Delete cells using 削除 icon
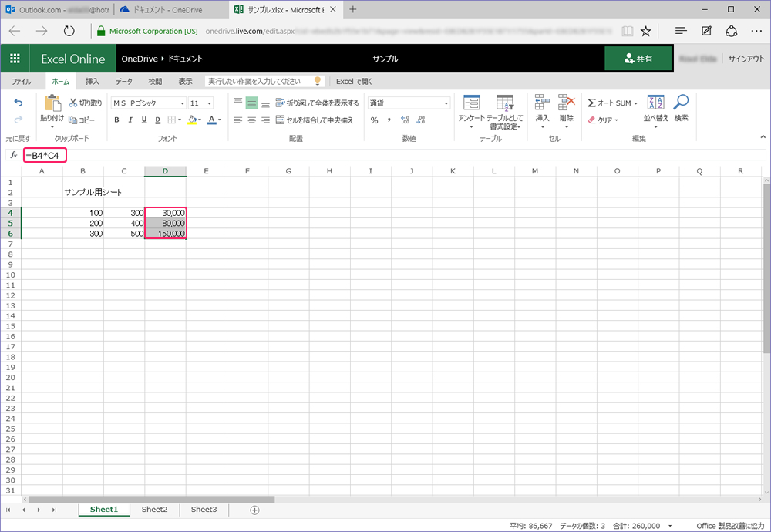The image size is (771, 532). pyautogui.click(x=567, y=112)
